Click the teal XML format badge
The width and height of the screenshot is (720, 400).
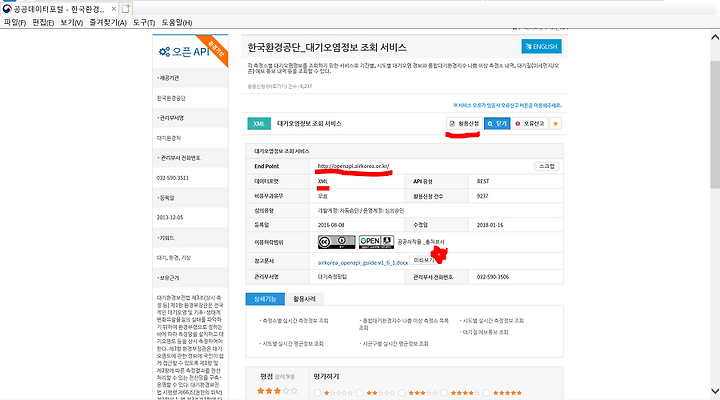tap(259, 124)
